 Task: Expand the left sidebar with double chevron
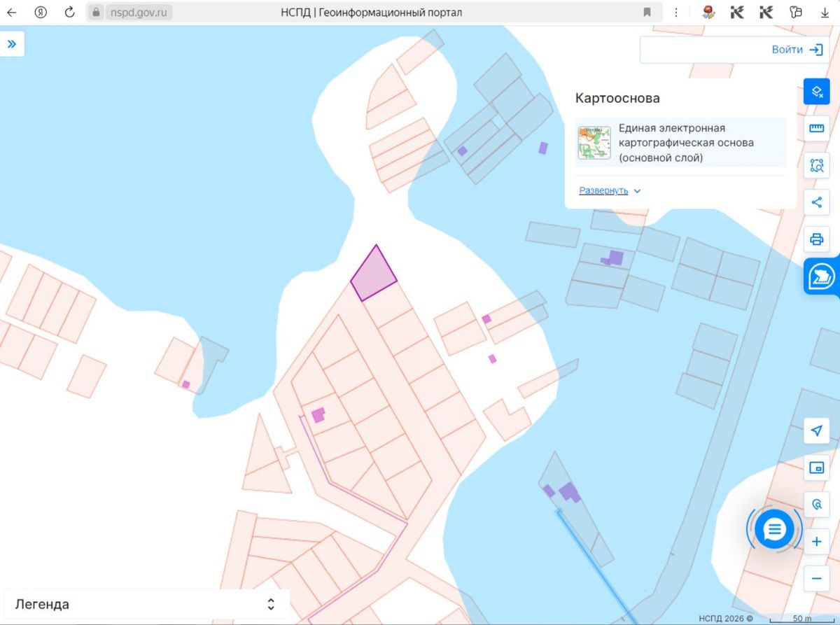[12, 44]
